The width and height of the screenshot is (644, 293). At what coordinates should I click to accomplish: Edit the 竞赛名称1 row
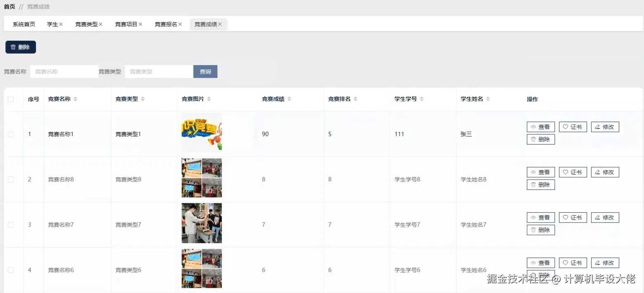pyautogui.click(x=605, y=127)
